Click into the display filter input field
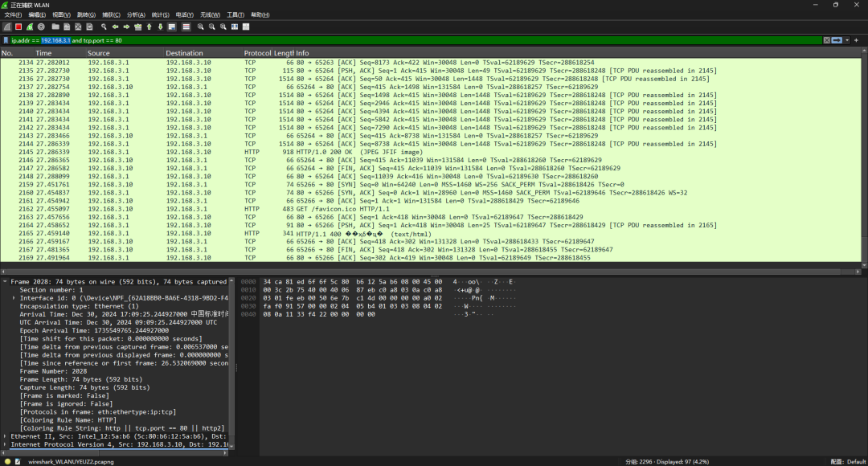 click(416, 40)
